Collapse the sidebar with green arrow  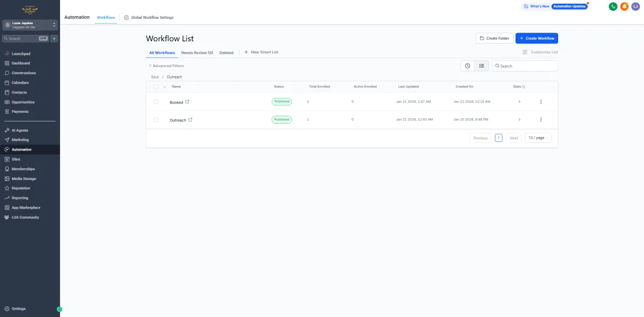click(x=60, y=309)
